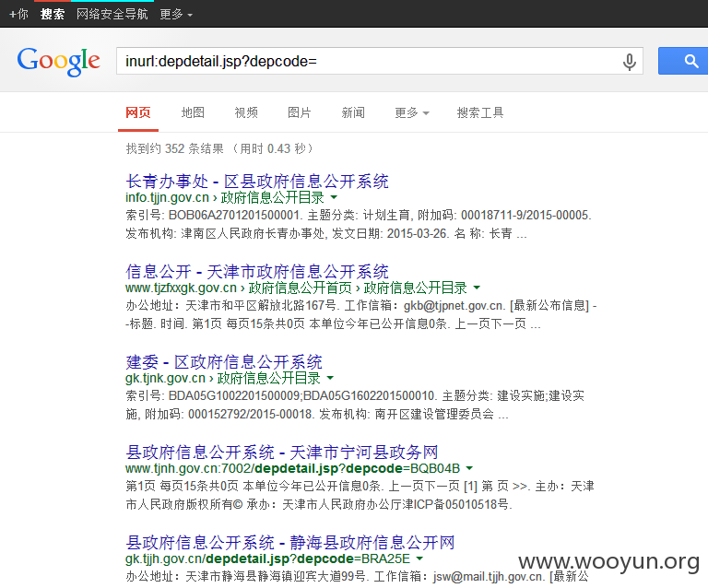Viewport: 708px width, 588px height.
Task: Click snippet with 静海镇迎宾大道99号
Action: (x=357, y=576)
